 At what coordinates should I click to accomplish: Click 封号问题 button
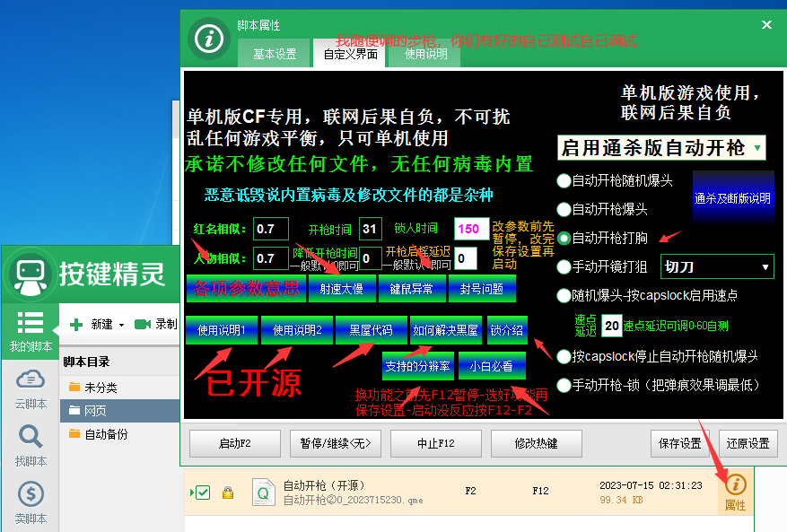click(x=482, y=289)
